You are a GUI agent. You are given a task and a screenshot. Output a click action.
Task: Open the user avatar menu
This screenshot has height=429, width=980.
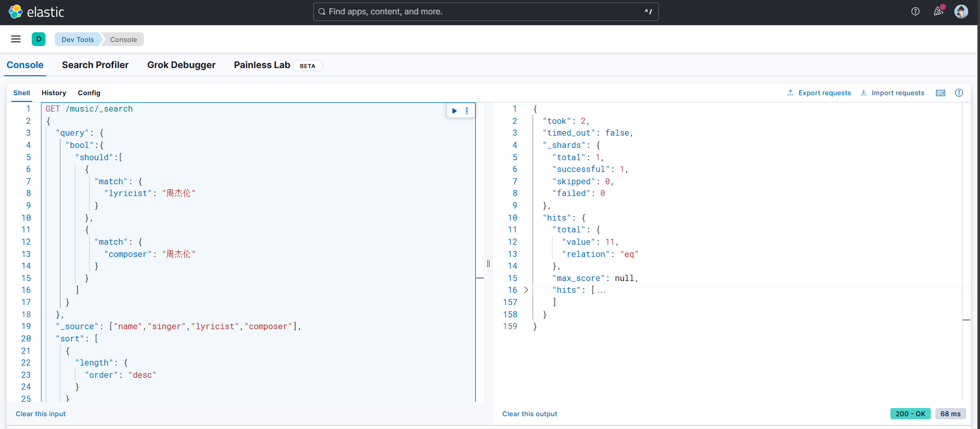(961, 11)
